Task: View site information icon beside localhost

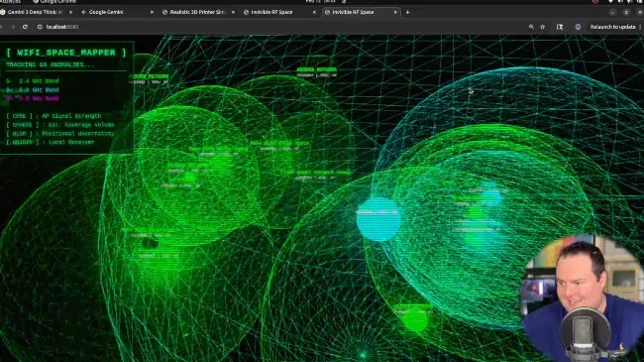Action: 40,27
